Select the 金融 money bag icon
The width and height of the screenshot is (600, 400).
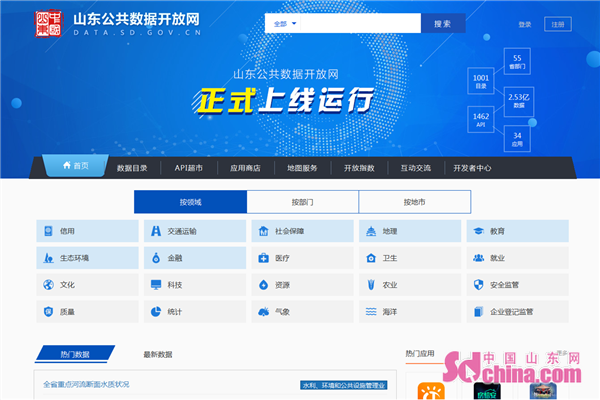(156, 258)
